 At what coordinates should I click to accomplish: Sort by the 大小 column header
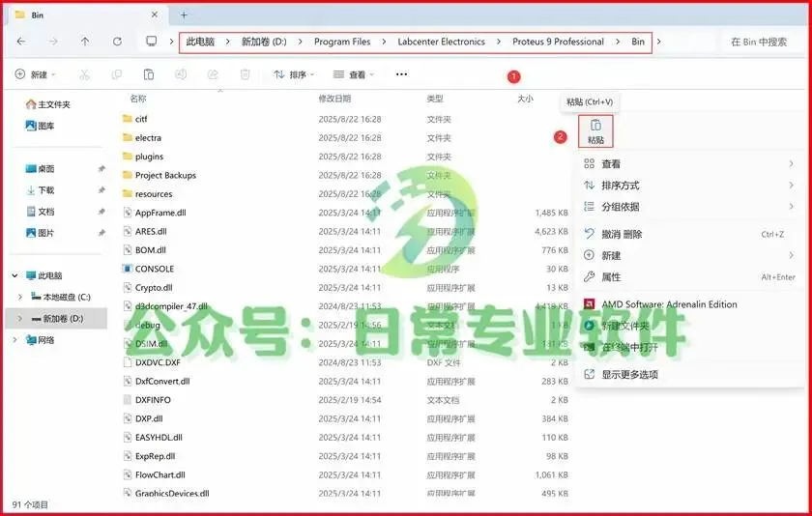pyautogui.click(x=525, y=99)
